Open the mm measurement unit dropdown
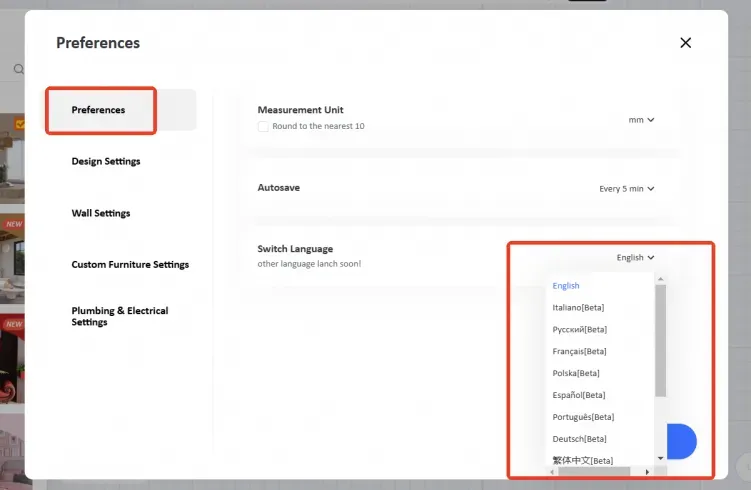The image size is (751, 490). pos(641,120)
